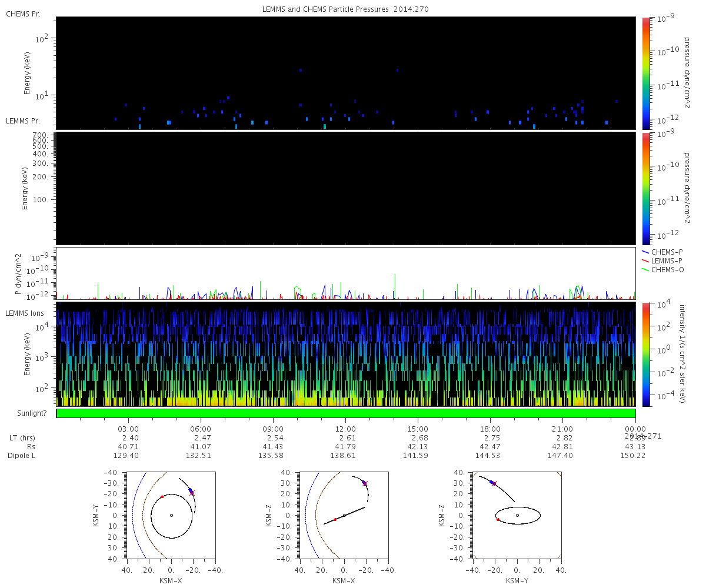Open the KSM-Y versus KSM-Z orbit plot
Screen dimensions: 706x588
(x=517, y=515)
